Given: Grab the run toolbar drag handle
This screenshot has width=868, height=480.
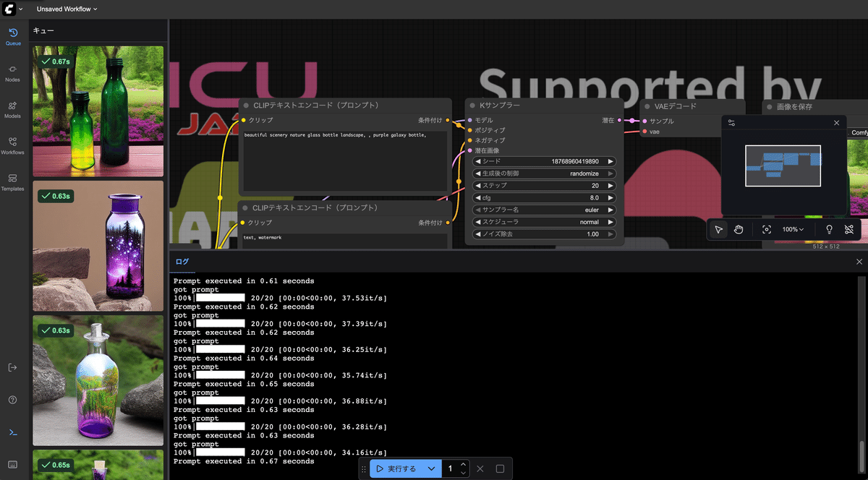Looking at the screenshot, I should pyautogui.click(x=364, y=468).
